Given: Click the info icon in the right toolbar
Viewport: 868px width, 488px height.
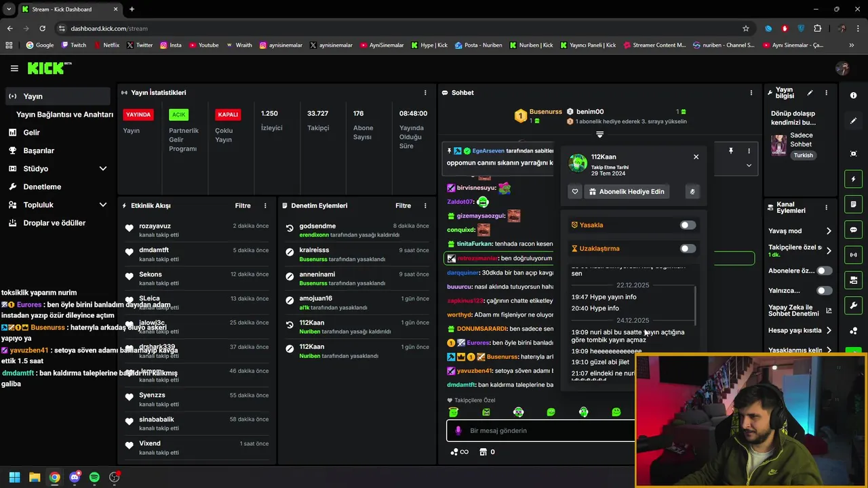Looking at the screenshot, I should 853,96.
